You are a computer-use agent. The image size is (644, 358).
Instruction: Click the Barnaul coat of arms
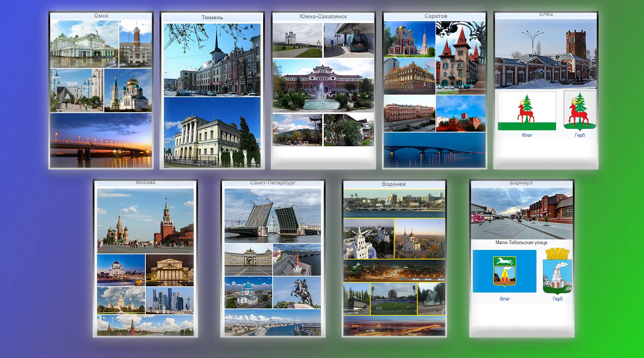(557, 271)
